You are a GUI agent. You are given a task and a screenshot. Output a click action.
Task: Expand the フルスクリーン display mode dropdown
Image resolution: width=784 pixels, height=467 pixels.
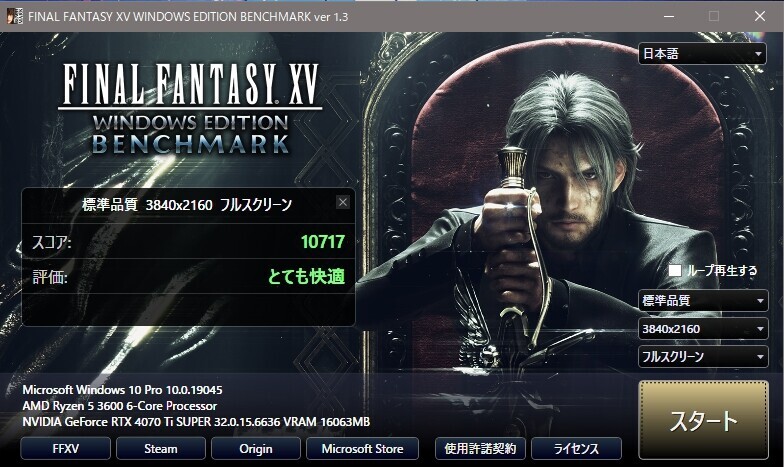click(703, 356)
